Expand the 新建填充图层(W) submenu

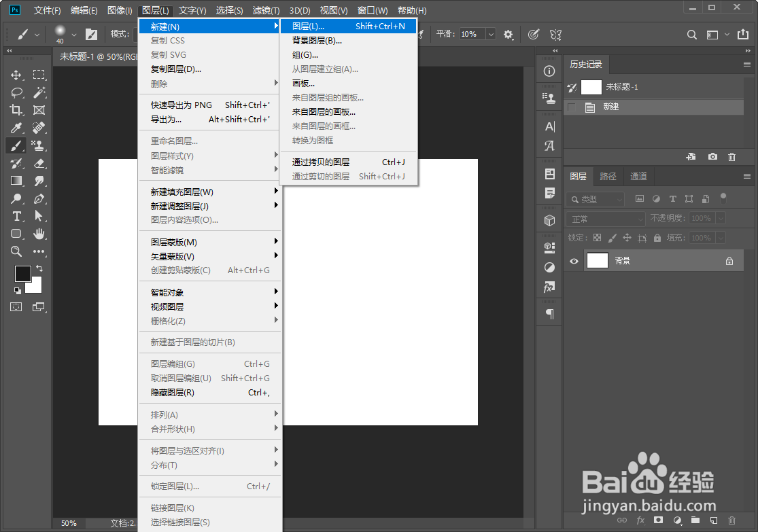pyautogui.click(x=210, y=192)
